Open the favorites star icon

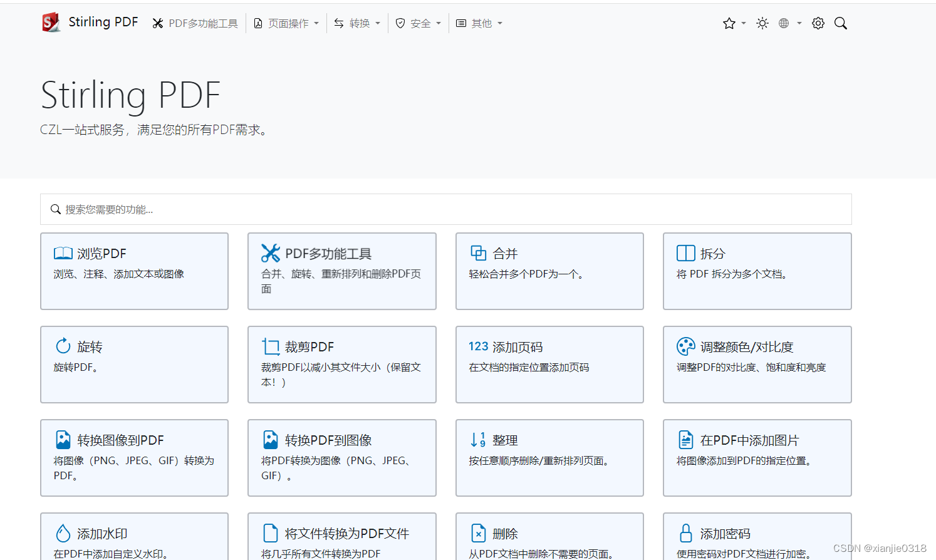click(729, 23)
